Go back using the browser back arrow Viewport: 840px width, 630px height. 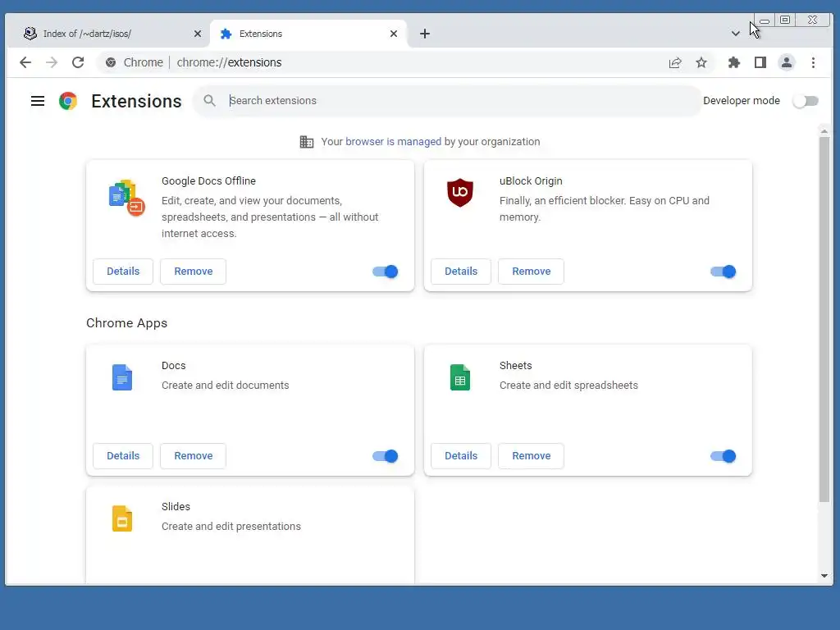click(x=25, y=62)
